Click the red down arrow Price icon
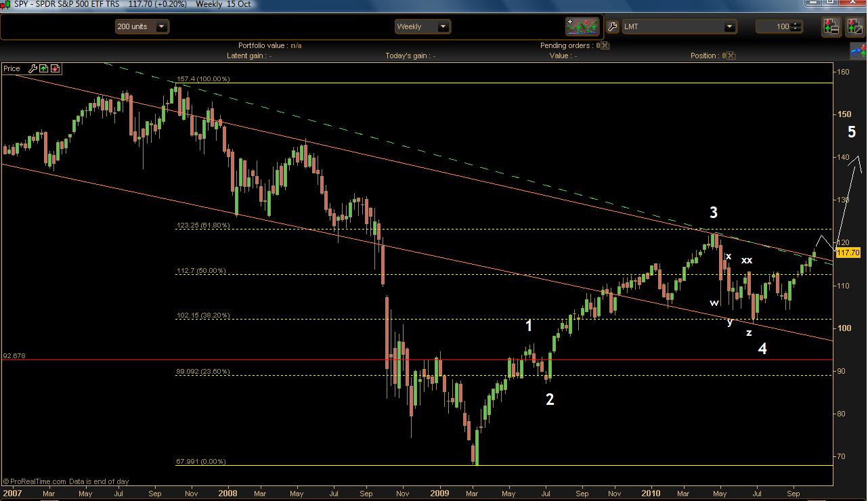868x501 pixels. tap(55, 68)
